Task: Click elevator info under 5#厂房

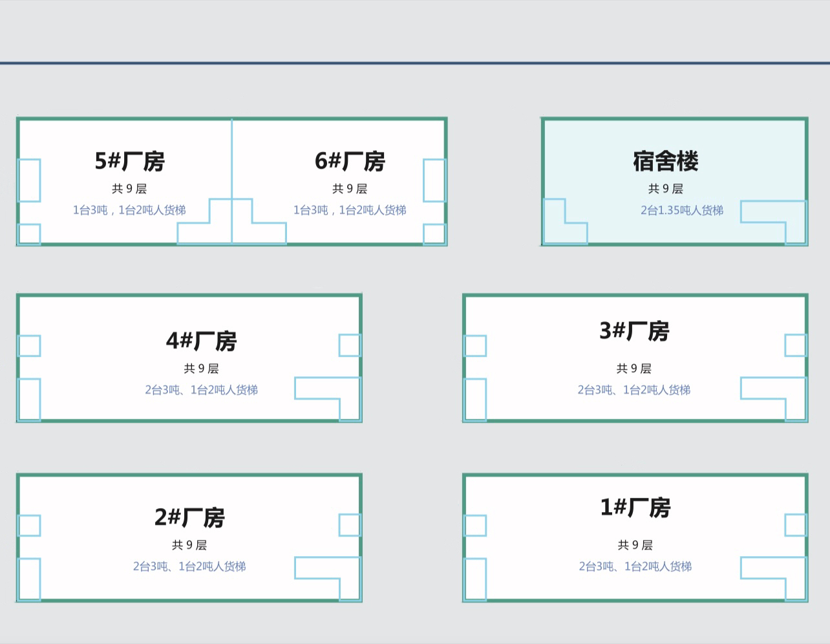Action: pos(129,210)
